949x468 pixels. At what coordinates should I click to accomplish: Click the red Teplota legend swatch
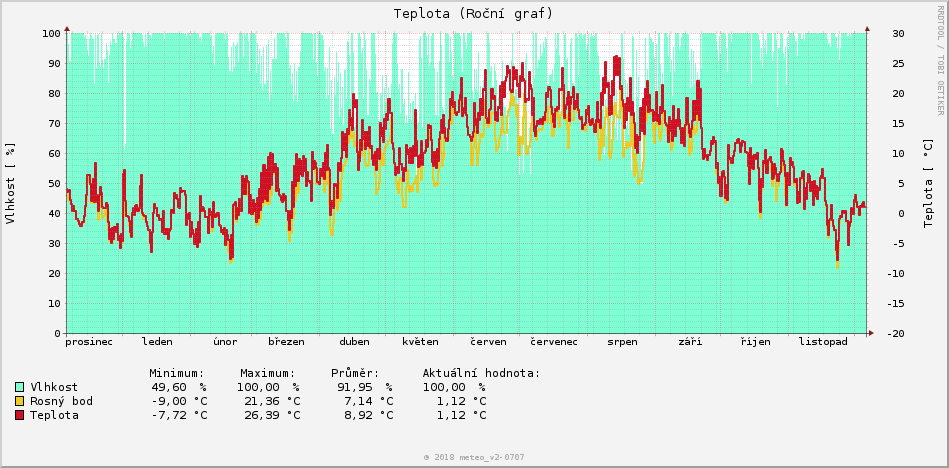click(20, 415)
